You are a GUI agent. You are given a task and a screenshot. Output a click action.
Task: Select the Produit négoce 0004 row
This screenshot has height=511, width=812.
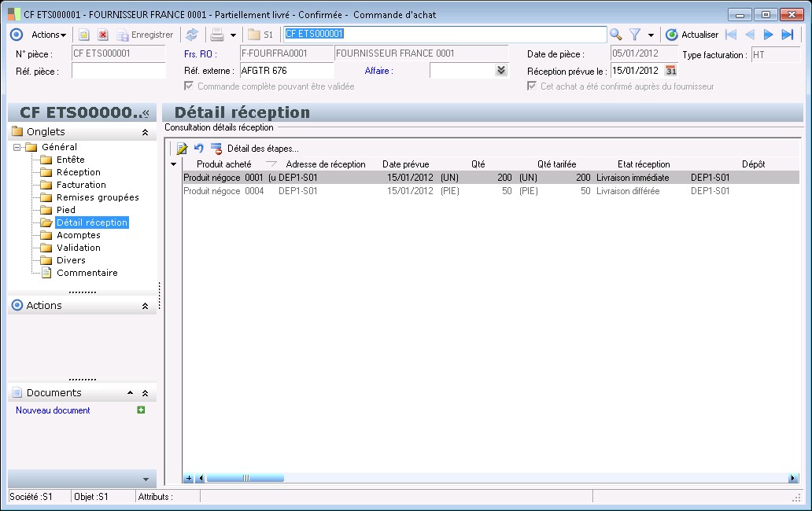(x=491, y=191)
